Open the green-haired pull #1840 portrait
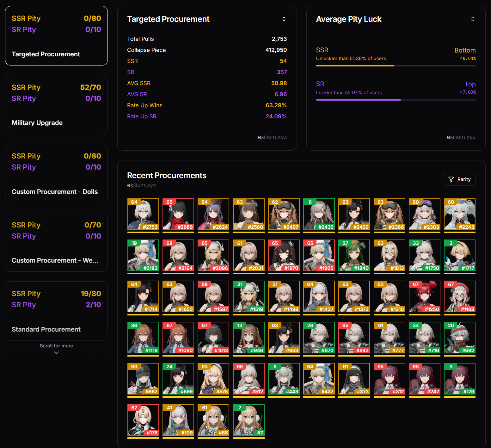Viewport: 491px width, 448px height. coord(354,255)
